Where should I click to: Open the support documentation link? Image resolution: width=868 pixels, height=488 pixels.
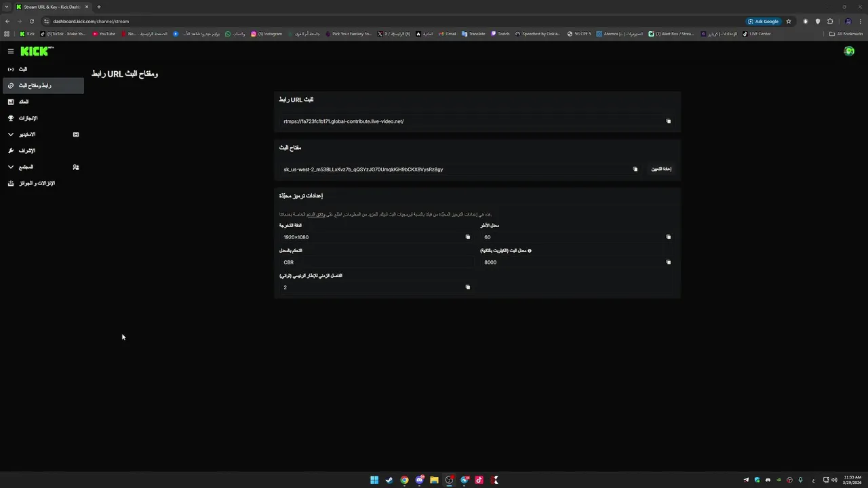(x=315, y=214)
